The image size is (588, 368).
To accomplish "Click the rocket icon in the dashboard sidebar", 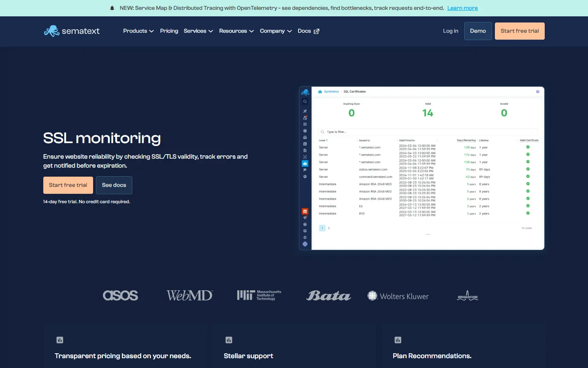I will coord(305,111).
